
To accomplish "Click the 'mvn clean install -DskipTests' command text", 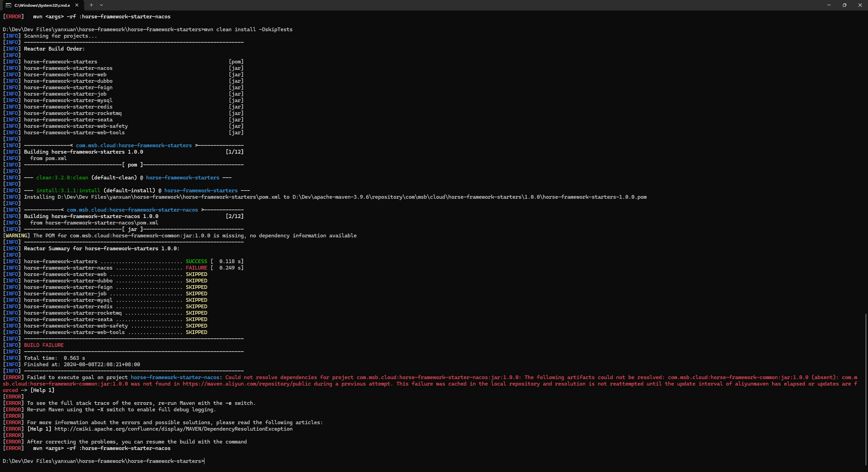I will click(x=248, y=29).
